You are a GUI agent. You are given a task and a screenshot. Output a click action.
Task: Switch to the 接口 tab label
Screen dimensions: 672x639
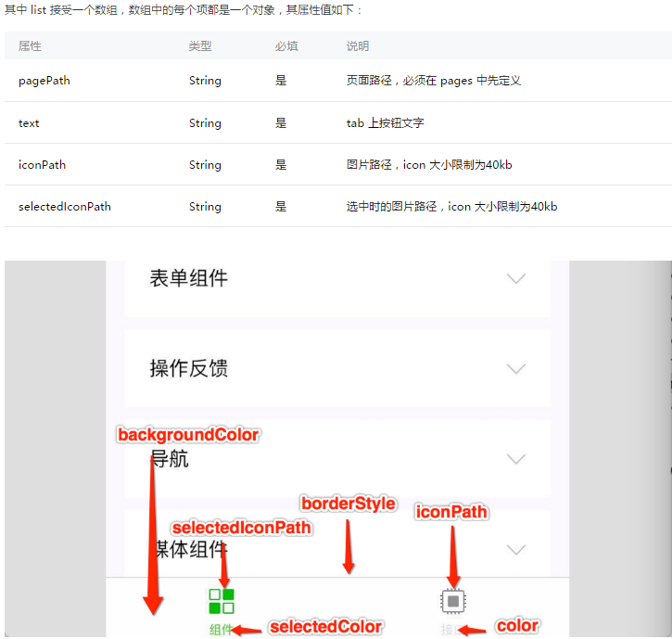449,630
